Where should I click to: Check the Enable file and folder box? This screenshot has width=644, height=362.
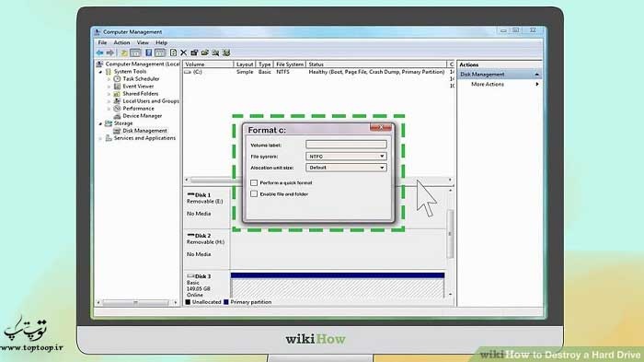(x=254, y=193)
